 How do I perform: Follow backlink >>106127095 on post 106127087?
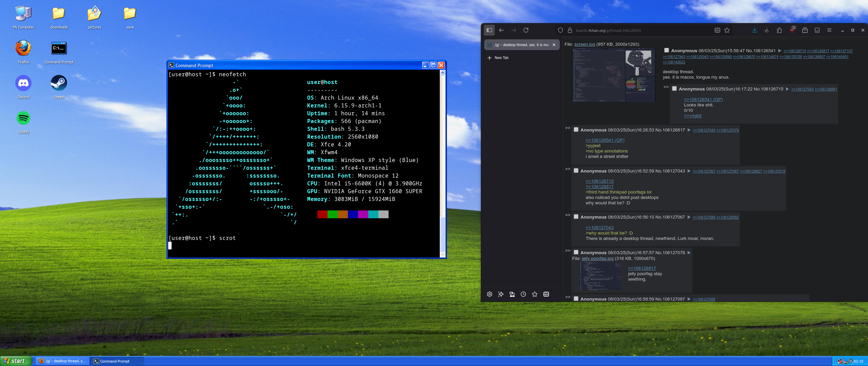(x=704, y=299)
